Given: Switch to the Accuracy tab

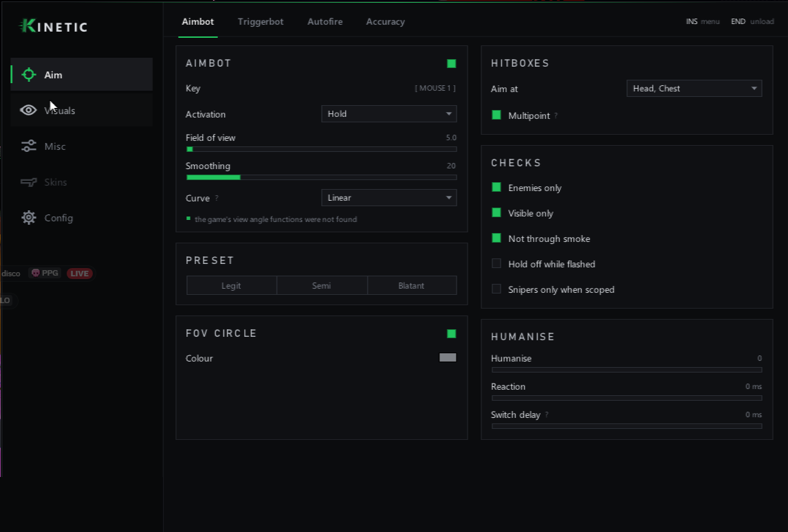Looking at the screenshot, I should (386, 21).
